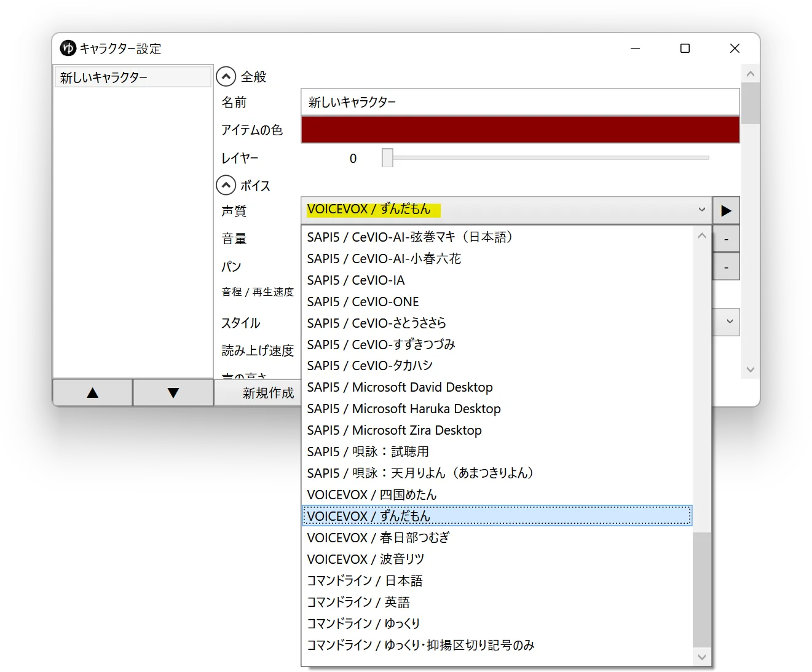This screenshot has height=672, width=812.
Task: Choose VOICEVOX / 波音リツ voice
Action: point(497,559)
